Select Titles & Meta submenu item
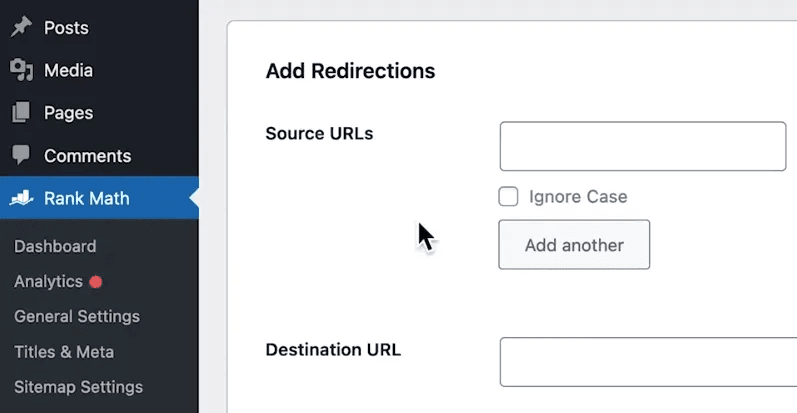The height and width of the screenshot is (413, 797). tap(64, 352)
